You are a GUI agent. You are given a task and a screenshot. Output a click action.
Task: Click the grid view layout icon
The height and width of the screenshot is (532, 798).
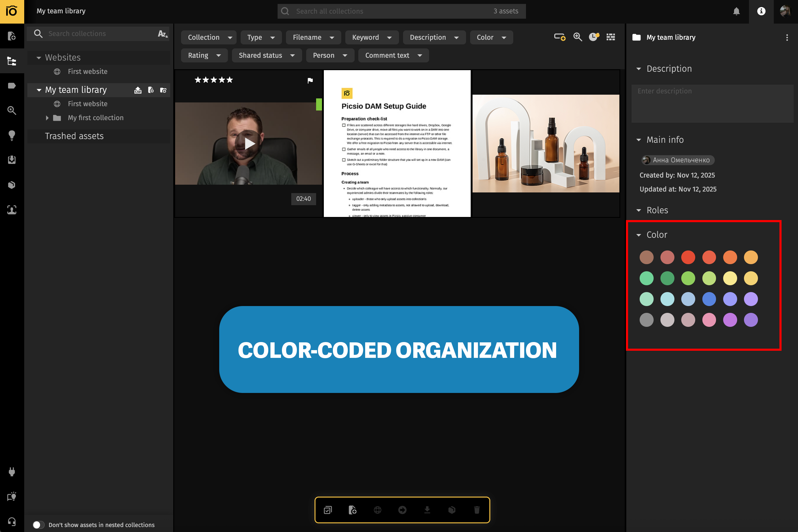tap(611, 37)
